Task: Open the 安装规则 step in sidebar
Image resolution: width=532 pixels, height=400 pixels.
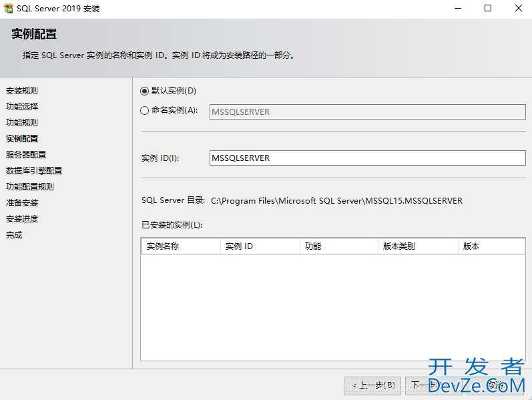Action: [22, 91]
